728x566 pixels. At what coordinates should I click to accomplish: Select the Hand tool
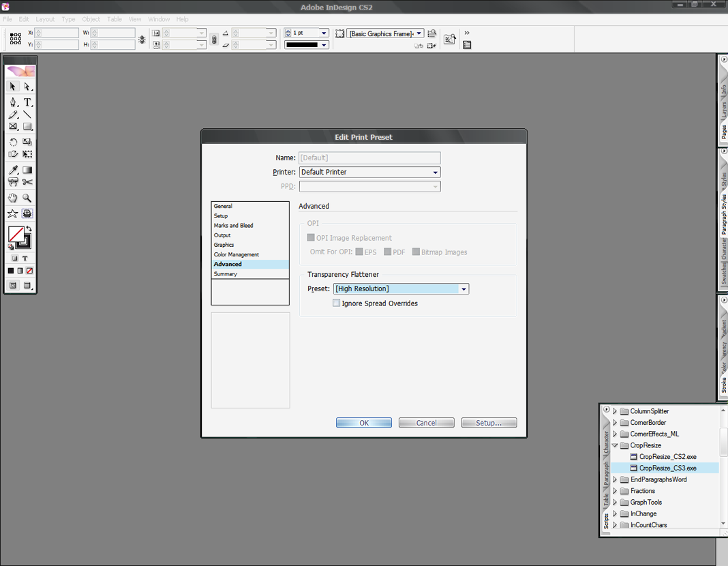[13, 198]
